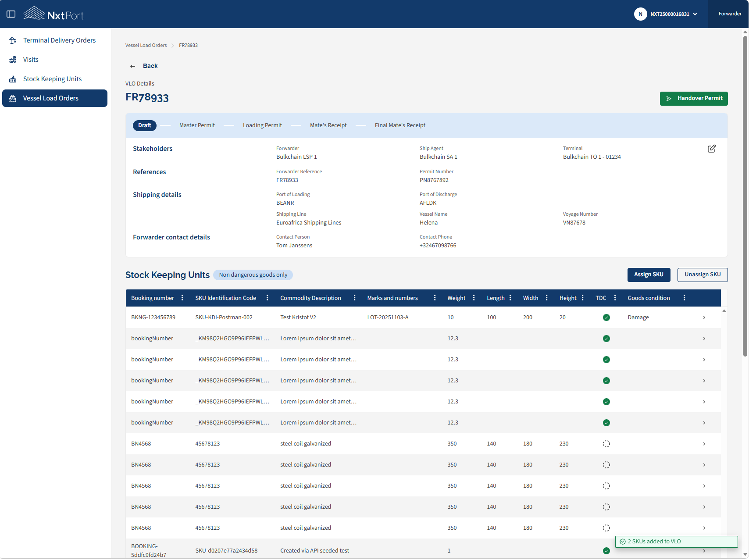Open the Weight column menu dots

(474, 298)
